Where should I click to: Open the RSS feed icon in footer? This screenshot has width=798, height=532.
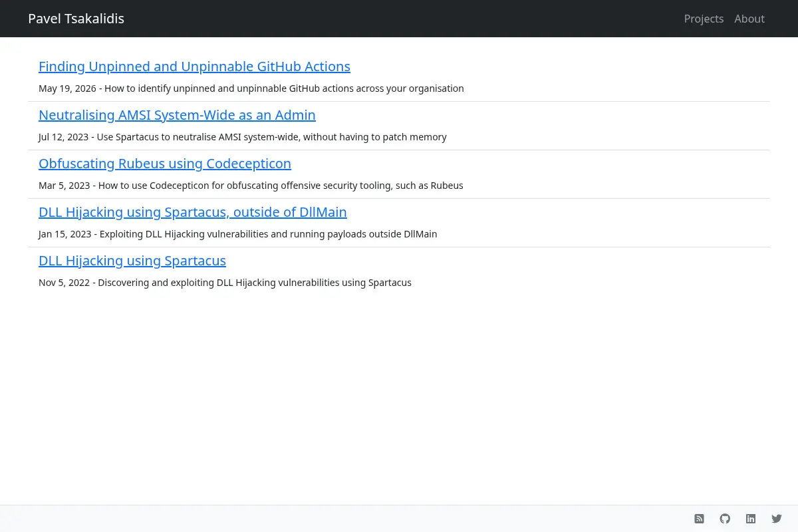click(699, 519)
